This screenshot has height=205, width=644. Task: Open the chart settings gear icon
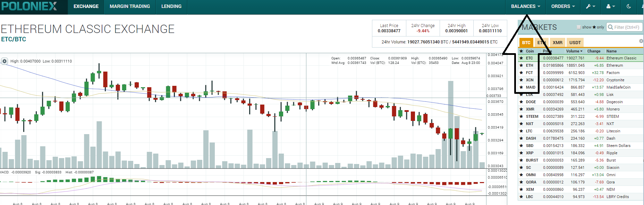click(5, 61)
